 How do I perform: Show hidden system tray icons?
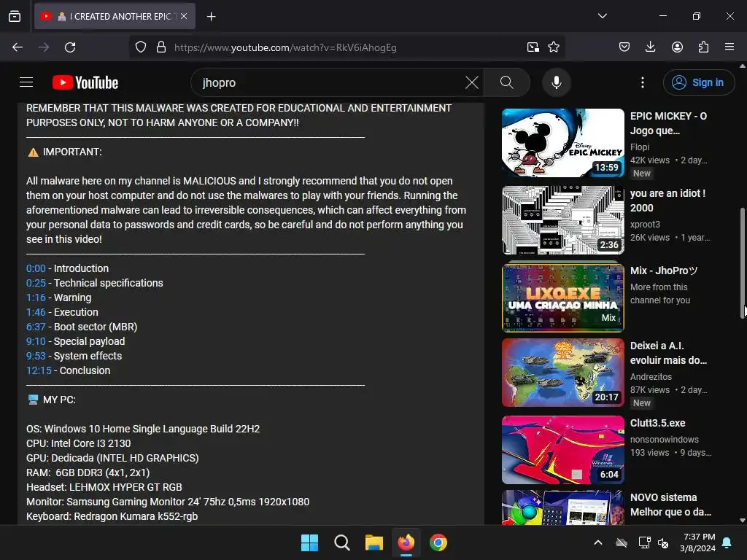click(x=598, y=542)
